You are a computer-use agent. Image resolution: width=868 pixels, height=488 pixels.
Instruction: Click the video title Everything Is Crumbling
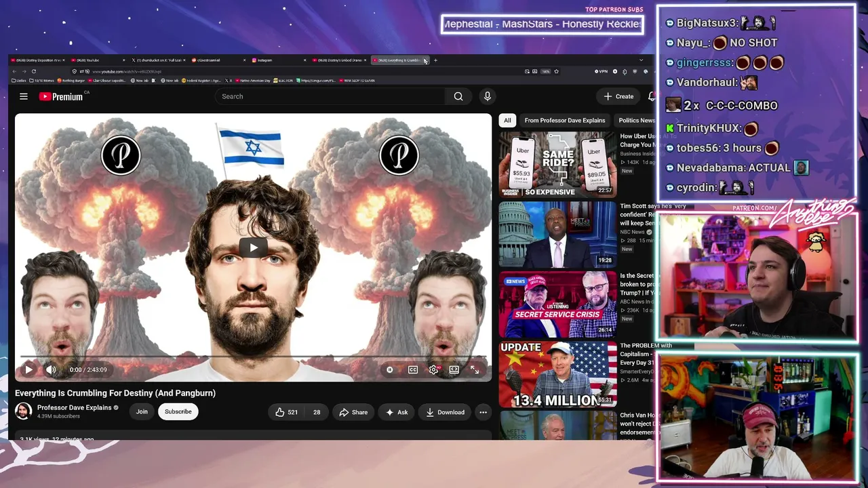[115, 393]
